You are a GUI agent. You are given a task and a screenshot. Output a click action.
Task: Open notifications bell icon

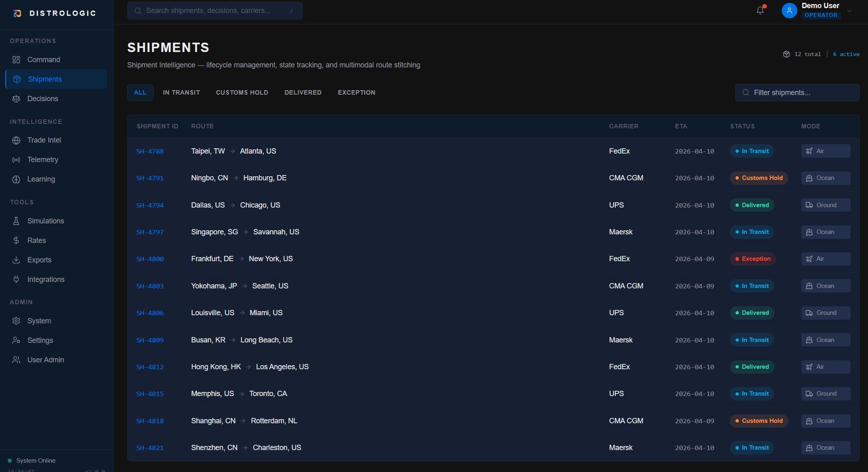(760, 10)
